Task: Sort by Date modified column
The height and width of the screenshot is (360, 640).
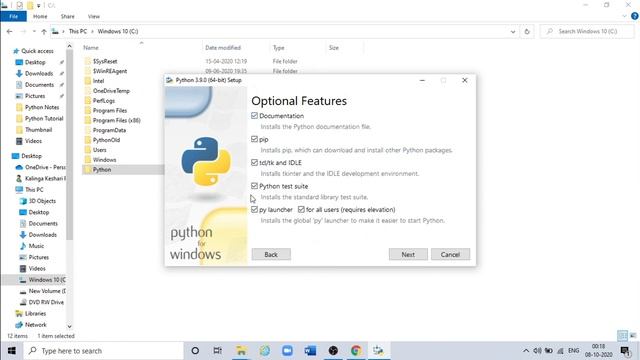Action: click(x=223, y=48)
